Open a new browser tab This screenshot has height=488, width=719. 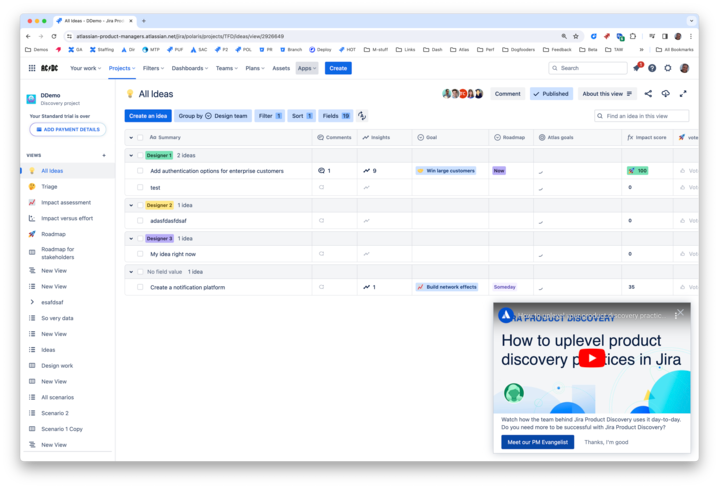pyautogui.click(x=144, y=21)
